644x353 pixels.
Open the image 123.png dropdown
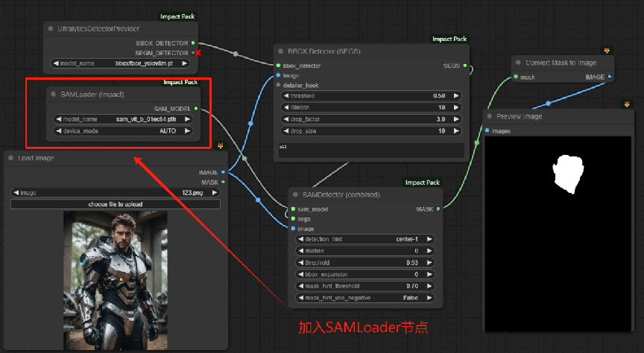tap(115, 192)
